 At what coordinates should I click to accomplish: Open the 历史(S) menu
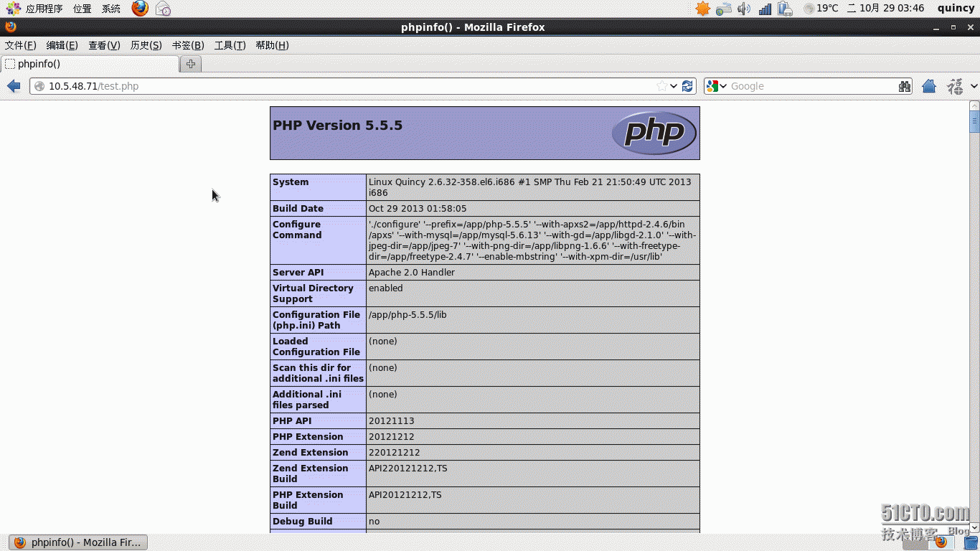(146, 45)
